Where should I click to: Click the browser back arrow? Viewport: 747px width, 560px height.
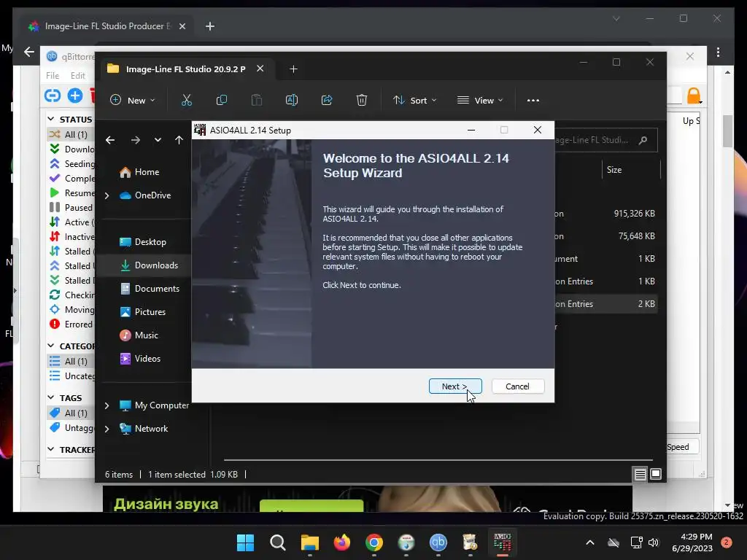29,52
